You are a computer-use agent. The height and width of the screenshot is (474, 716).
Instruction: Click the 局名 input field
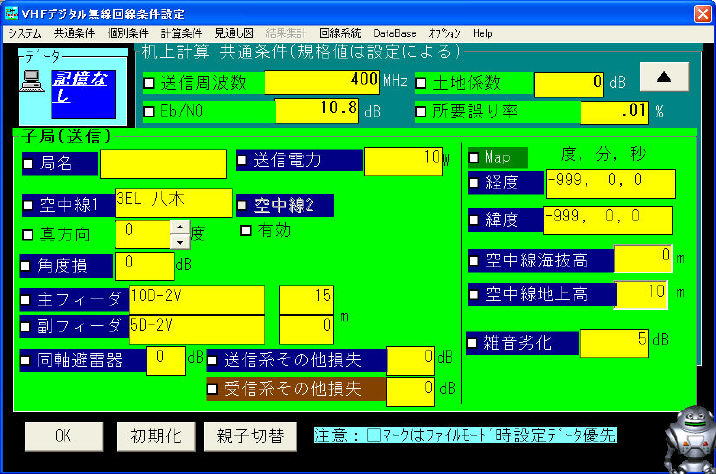[x=163, y=163]
